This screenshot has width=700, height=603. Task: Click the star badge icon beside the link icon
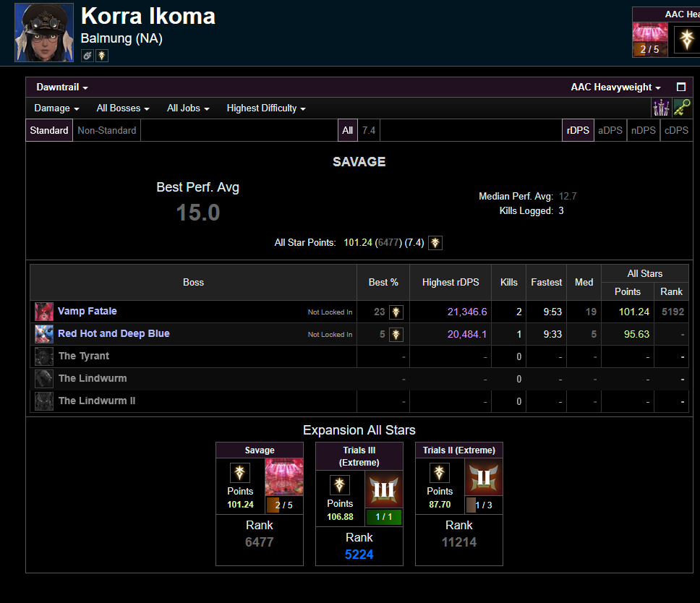coord(102,56)
